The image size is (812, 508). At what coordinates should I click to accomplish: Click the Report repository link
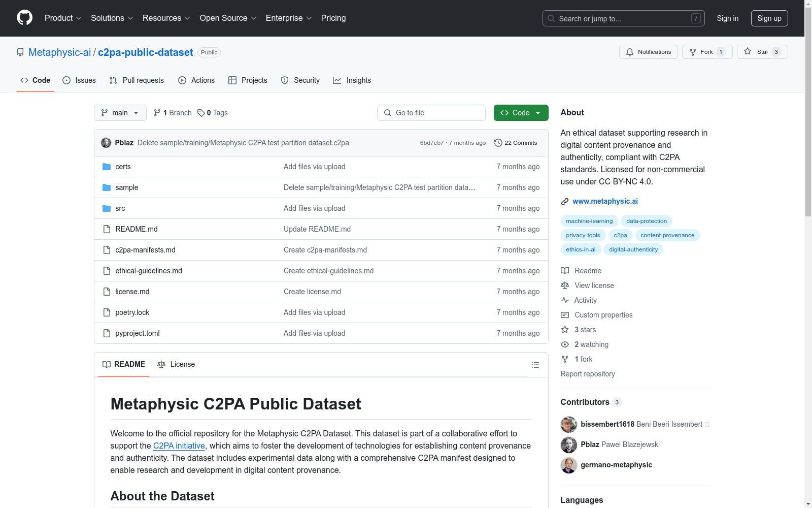pos(588,374)
